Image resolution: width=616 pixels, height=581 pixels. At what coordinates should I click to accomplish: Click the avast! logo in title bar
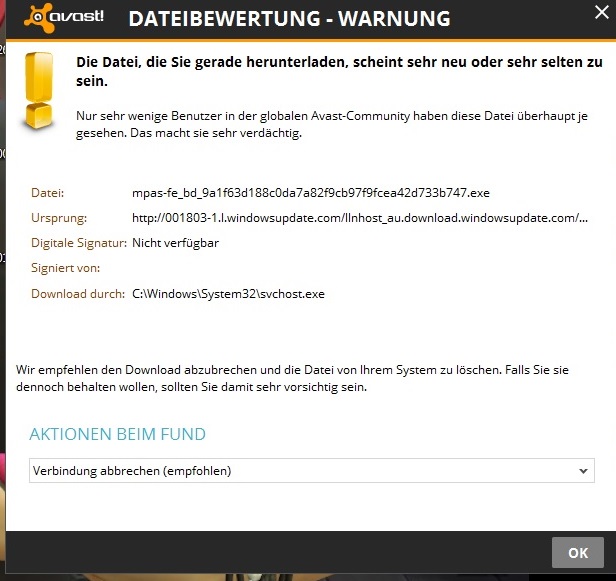(x=64, y=17)
